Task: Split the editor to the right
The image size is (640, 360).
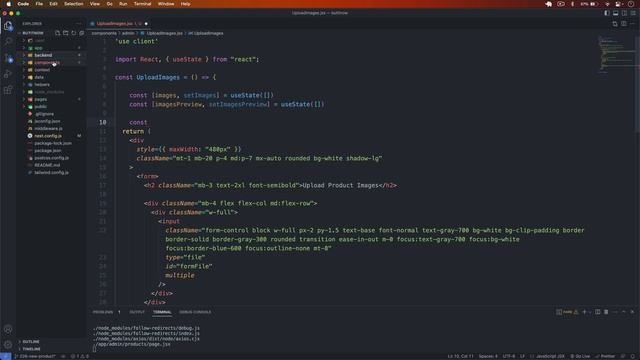Action: click(x=624, y=24)
